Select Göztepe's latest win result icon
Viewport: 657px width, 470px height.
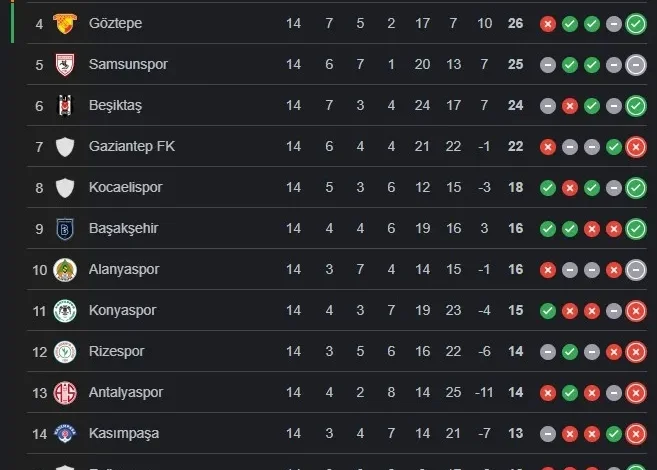tap(635, 23)
